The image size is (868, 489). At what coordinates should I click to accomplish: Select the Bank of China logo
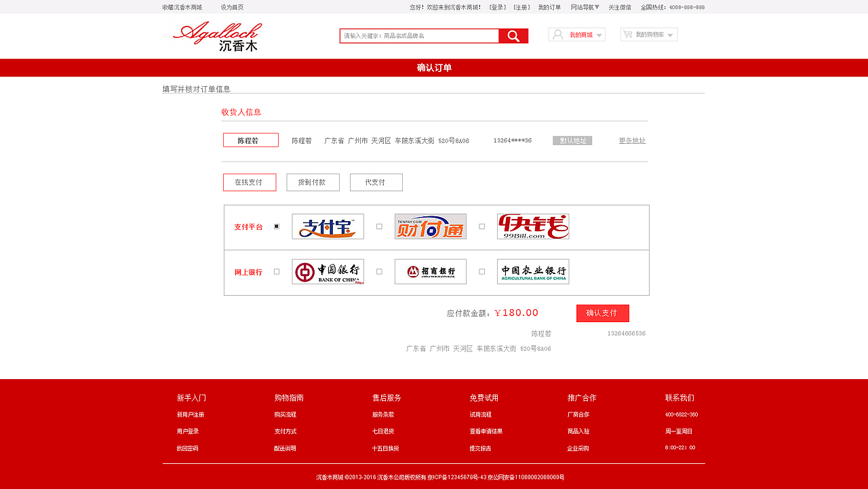click(328, 271)
